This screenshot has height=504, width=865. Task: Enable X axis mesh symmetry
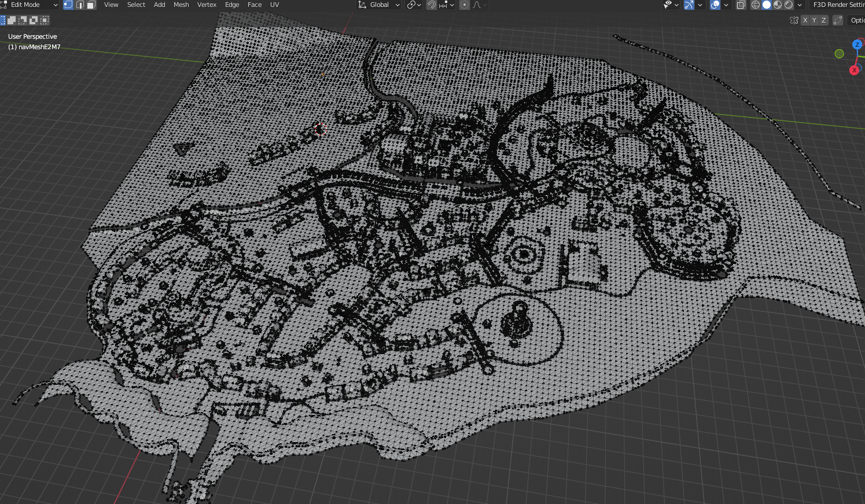[x=805, y=20]
